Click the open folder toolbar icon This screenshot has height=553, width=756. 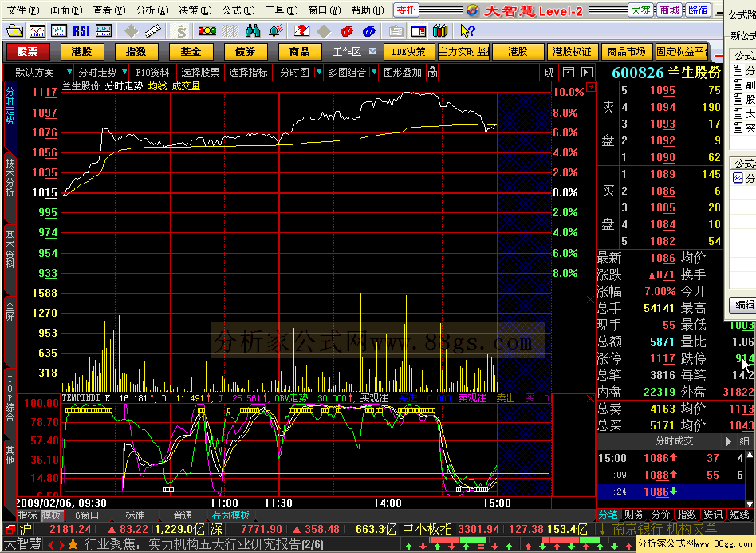pyautogui.click(x=14, y=31)
